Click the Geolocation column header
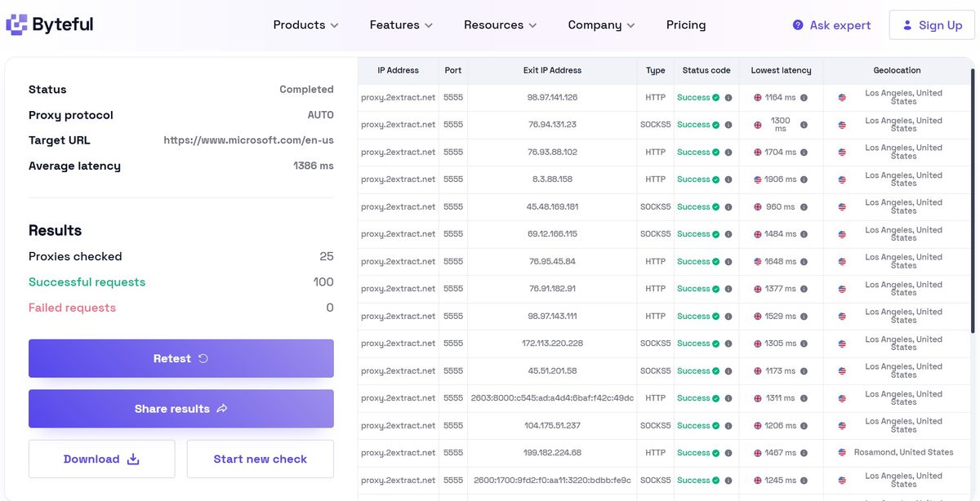Screen dimensions: 980x501 point(897,71)
